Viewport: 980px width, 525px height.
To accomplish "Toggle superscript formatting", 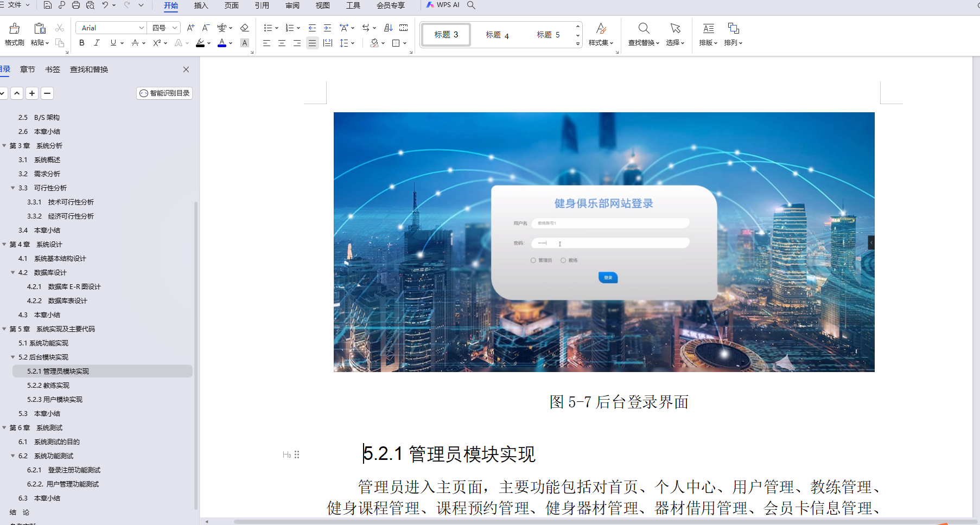I will (x=157, y=43).
